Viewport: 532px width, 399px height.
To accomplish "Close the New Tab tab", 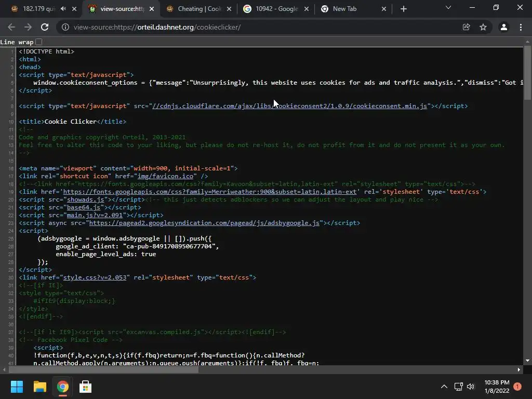I will [x=384, y=9].
